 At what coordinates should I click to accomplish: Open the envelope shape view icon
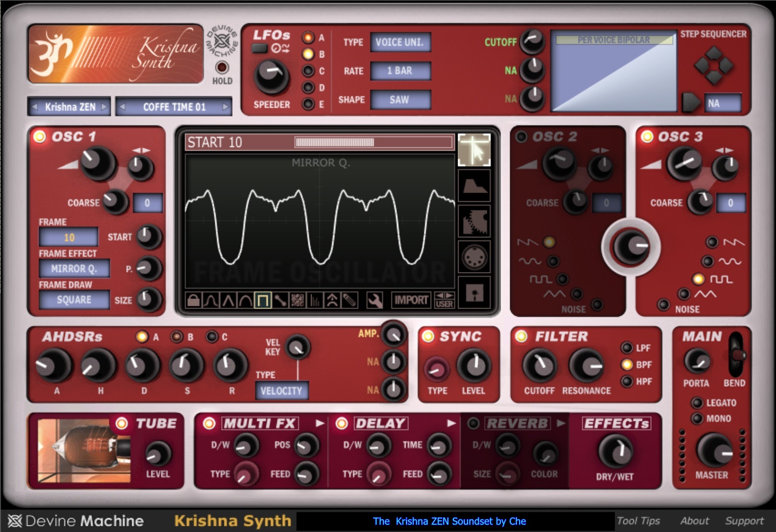pos(474,185)
